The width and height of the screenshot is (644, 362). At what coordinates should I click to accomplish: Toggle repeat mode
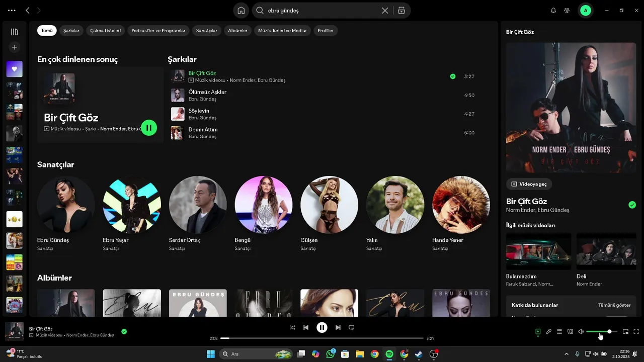[352, 327]
